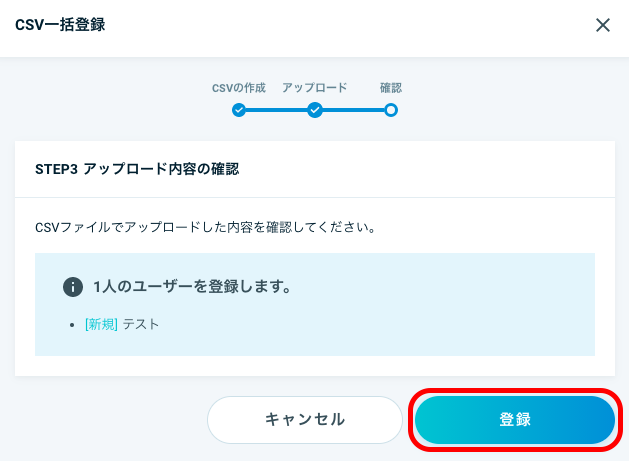Click progress line between CSVの作成 and アップロード
Image resolution: width=629 pixels, height=461 pixels.
point(276,110)
